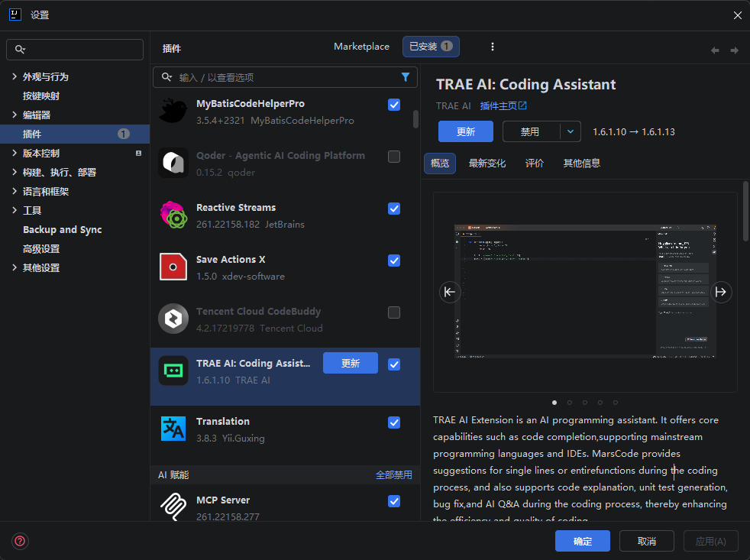
Task: Click the version control project-level indicator icon
Action: [x=138, y=153]
